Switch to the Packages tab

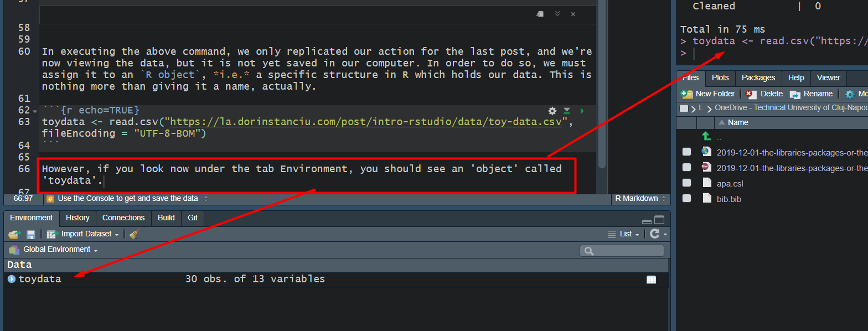pos(758,78)
